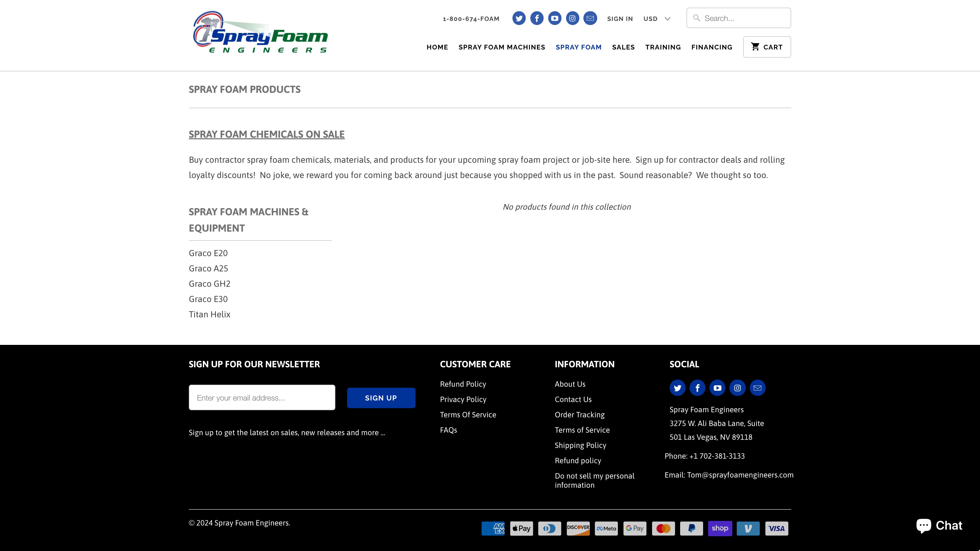Go to Financing menu item
This screenshot has height=551, width=980.
tap(712, 47)
